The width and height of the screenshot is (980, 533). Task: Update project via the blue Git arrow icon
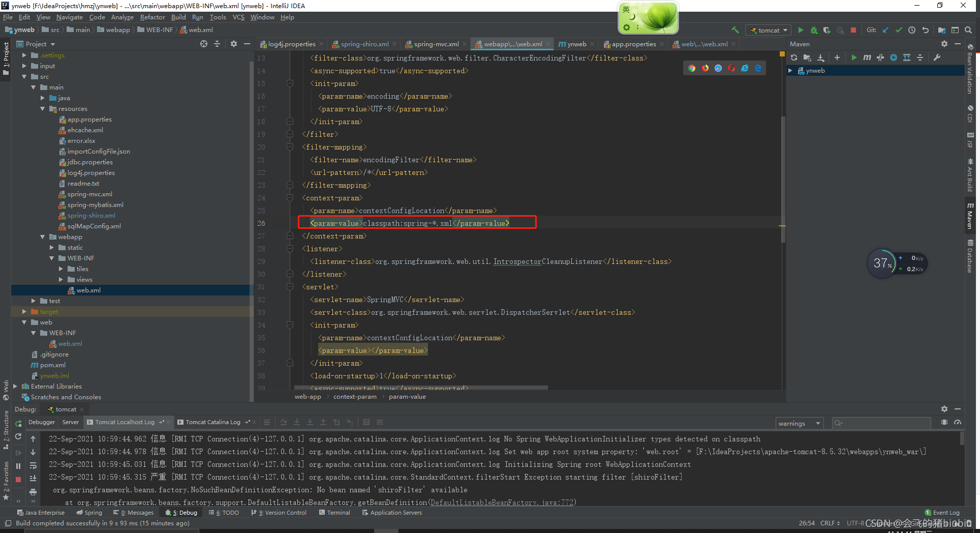[885, 29]
